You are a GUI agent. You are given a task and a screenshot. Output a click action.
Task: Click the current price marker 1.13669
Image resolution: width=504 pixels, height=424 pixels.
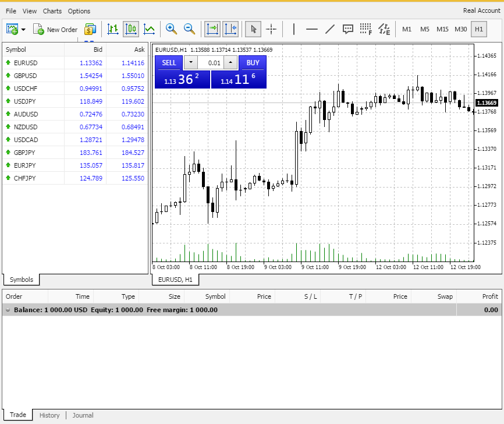(x=487, y=103)
